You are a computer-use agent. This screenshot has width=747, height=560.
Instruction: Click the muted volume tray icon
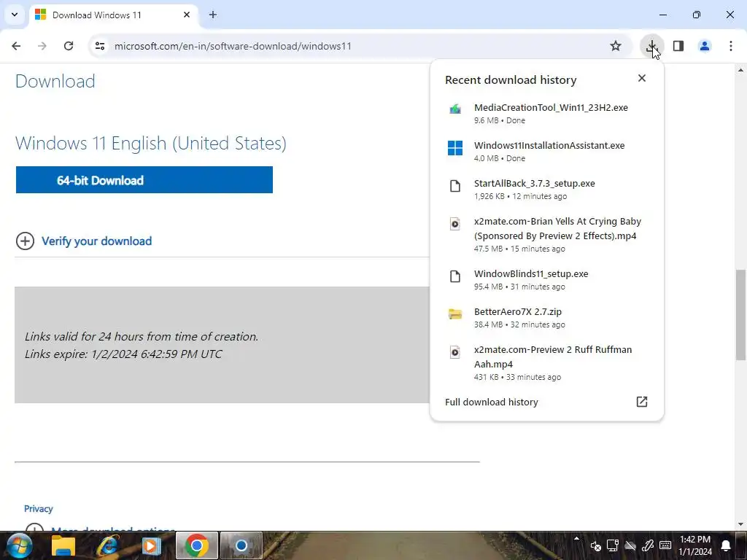pos(595,546)
